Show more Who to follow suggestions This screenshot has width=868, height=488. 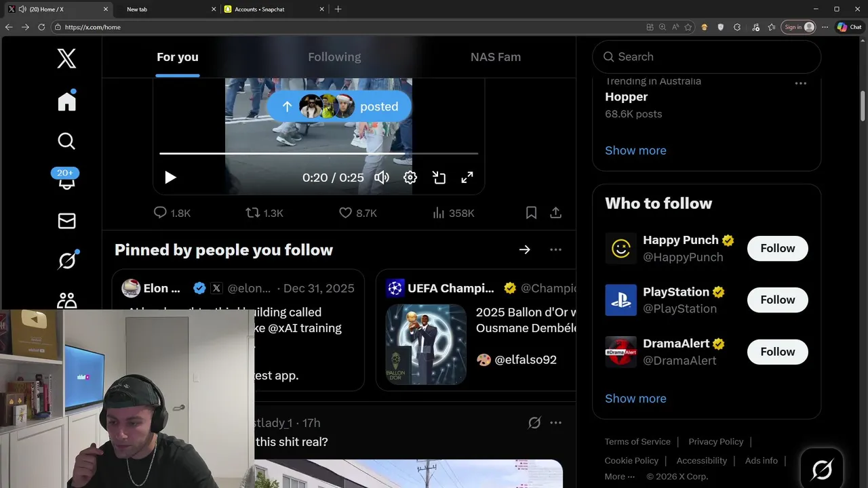tap(635, 399)
